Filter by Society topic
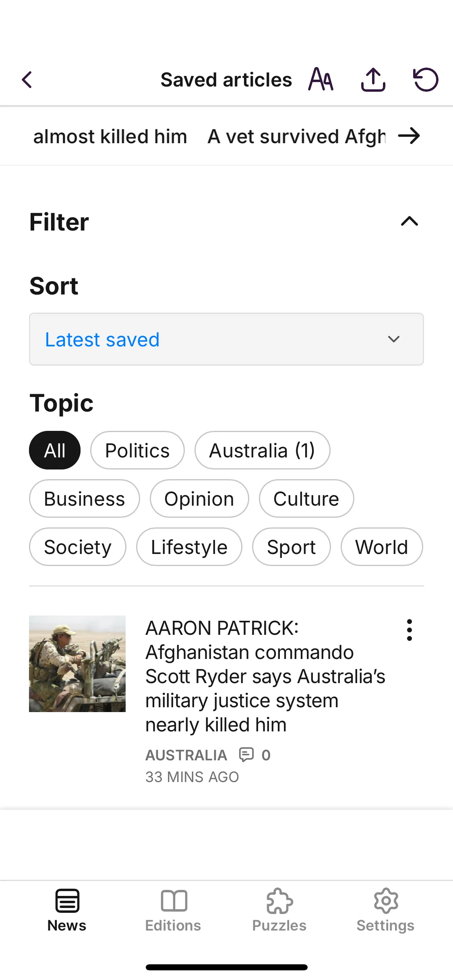The width and height of the screenshot is (453, 980). (78, 547)
